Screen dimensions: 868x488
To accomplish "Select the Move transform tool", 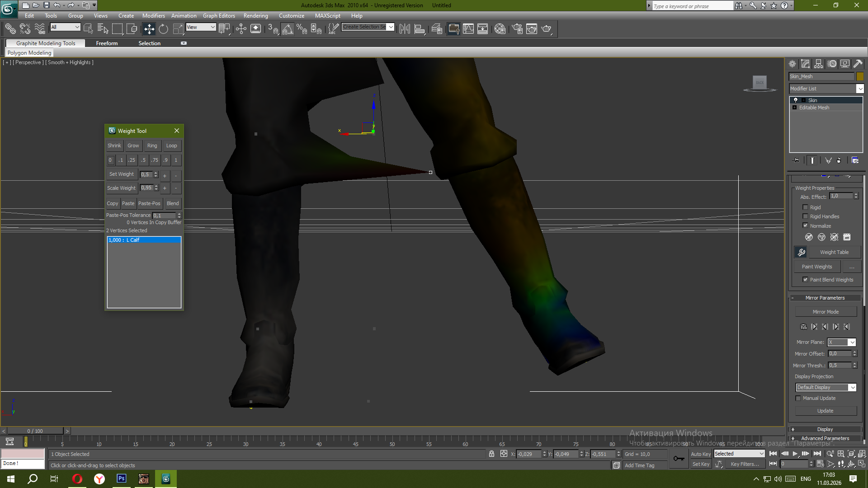I will (x=149, y=29).
